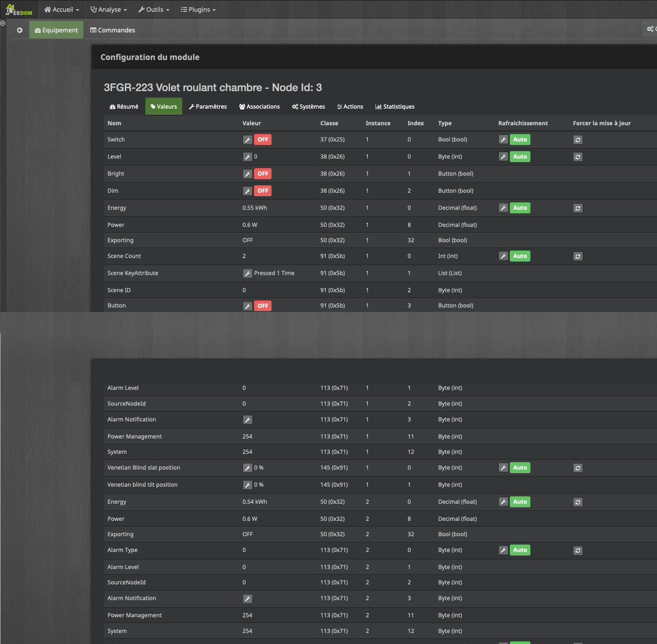Click wrench icon in first Alarm Notification row

pyautogui.click(x=248, y=420)
